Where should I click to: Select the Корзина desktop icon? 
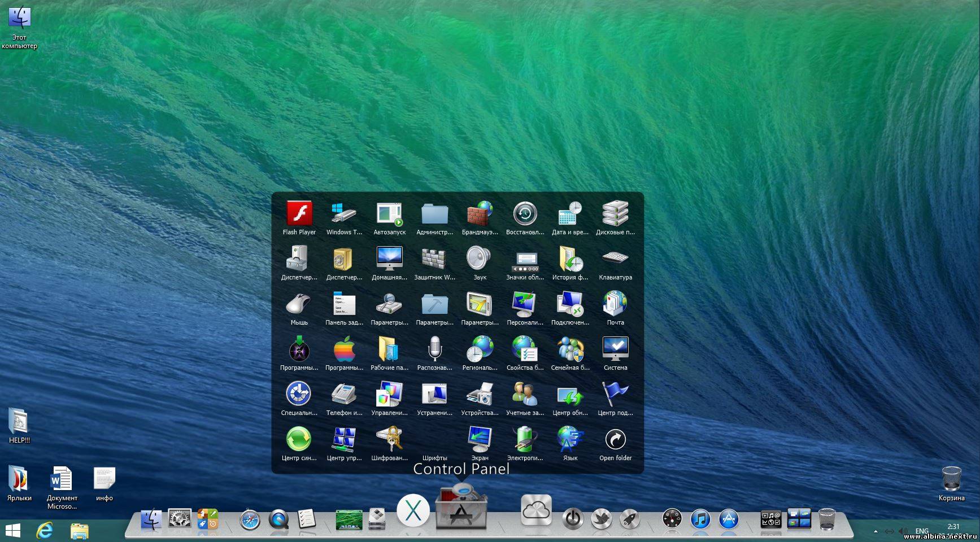[951, 484]
